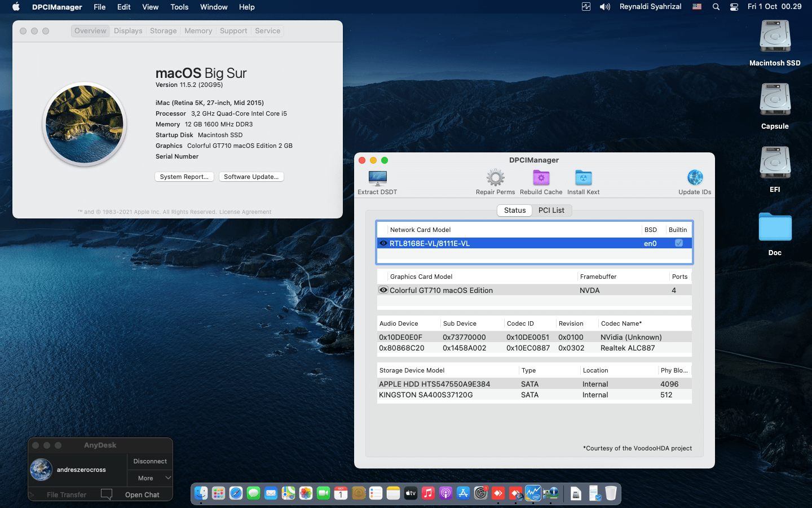The height and width of the screenshot is (508, 812).
Task: Open the Window menu
Action: 214,7
